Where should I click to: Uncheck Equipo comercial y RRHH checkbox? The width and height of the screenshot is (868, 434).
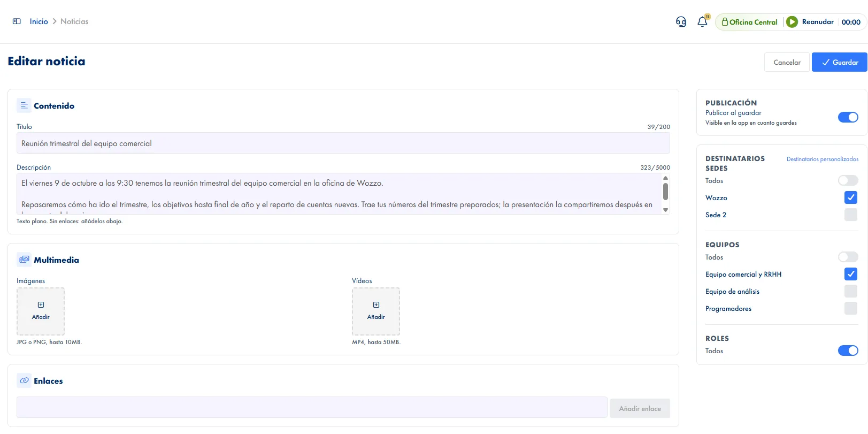click(851, 274)
